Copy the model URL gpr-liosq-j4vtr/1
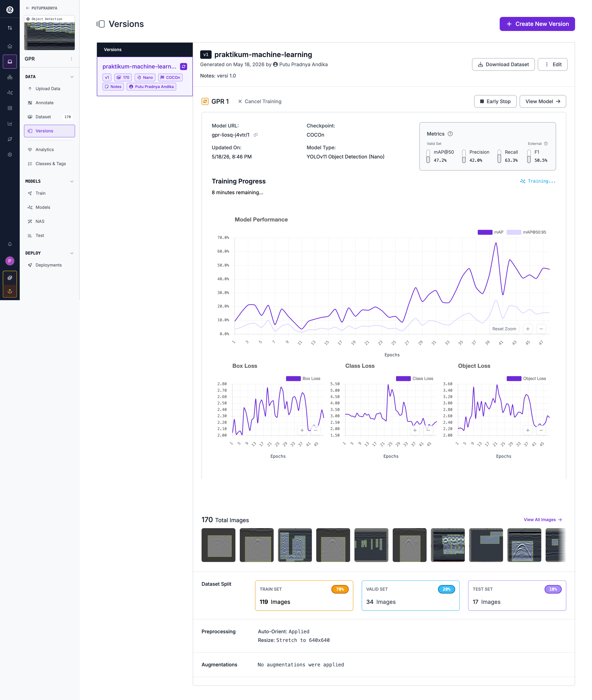Viewport: 592px width, 700px height. [255, 135]
